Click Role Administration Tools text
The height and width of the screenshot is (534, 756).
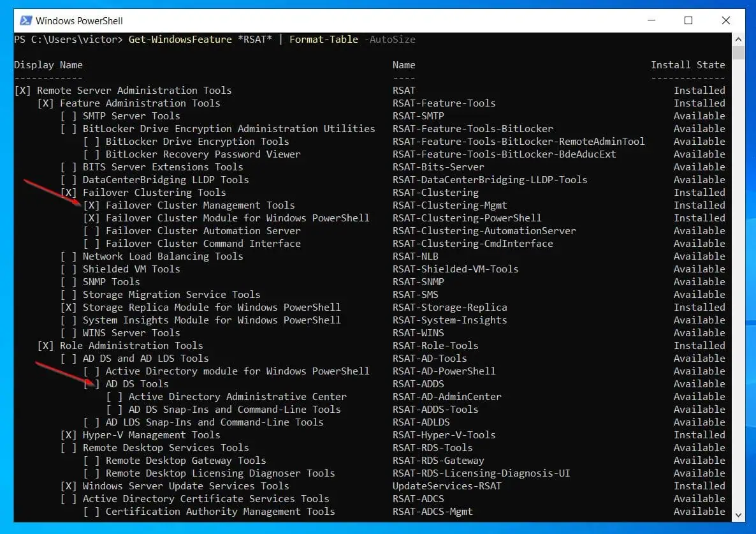[x=131, y=346]
